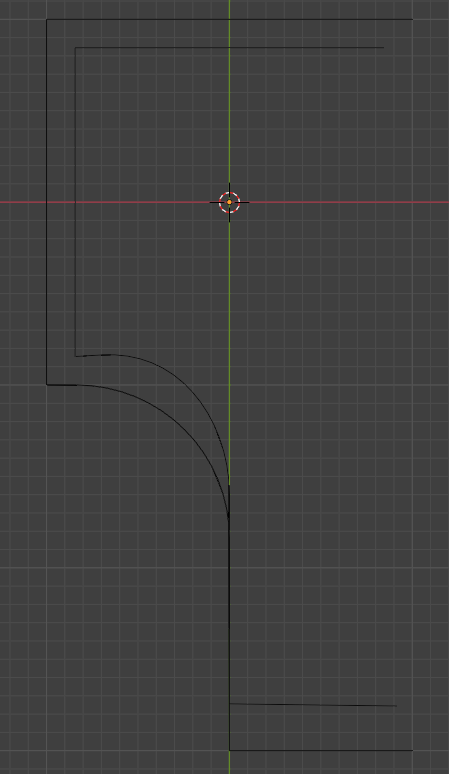Screen dimensions: 449x774
Task: Select corner where inner curve begins
Action: point(75,356)
